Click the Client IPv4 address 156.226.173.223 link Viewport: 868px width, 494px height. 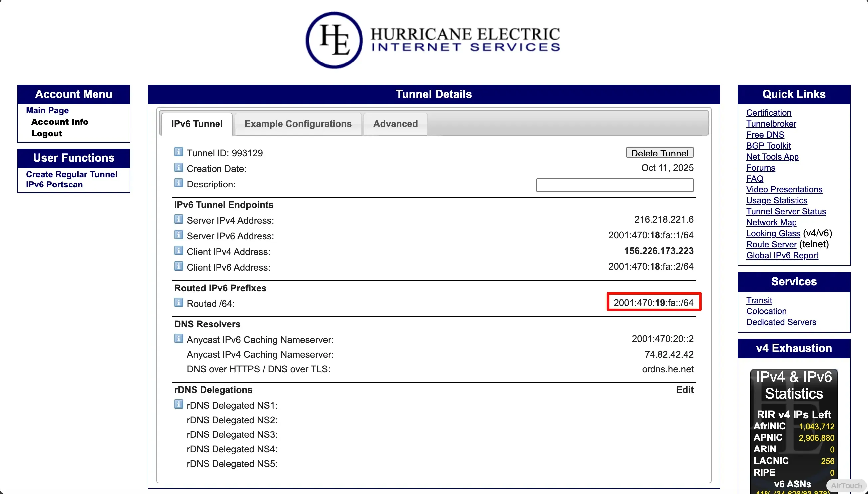(x=658, y=251)
